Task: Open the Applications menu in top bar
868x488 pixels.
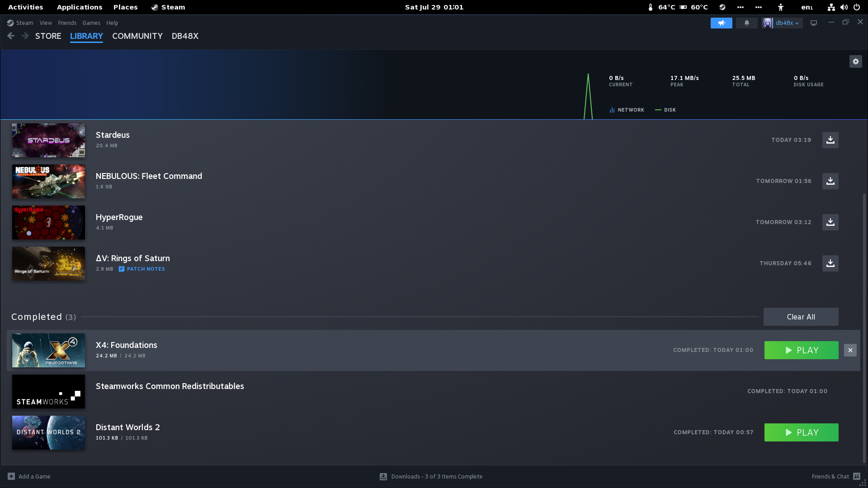Action: point(80,7)
